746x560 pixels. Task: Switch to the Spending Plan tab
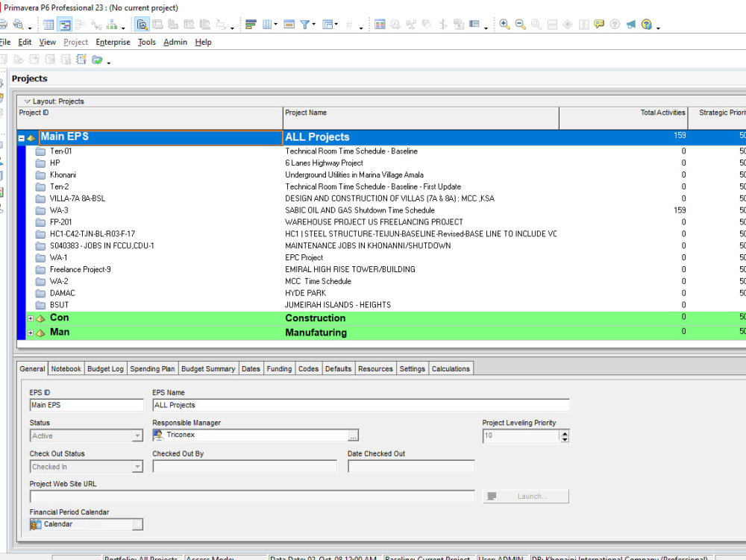point(152,369)
